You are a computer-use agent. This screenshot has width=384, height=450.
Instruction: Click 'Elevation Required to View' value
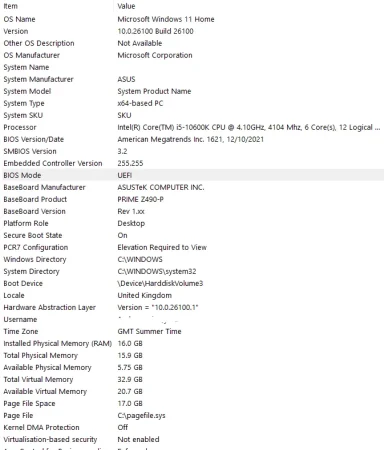162,247
